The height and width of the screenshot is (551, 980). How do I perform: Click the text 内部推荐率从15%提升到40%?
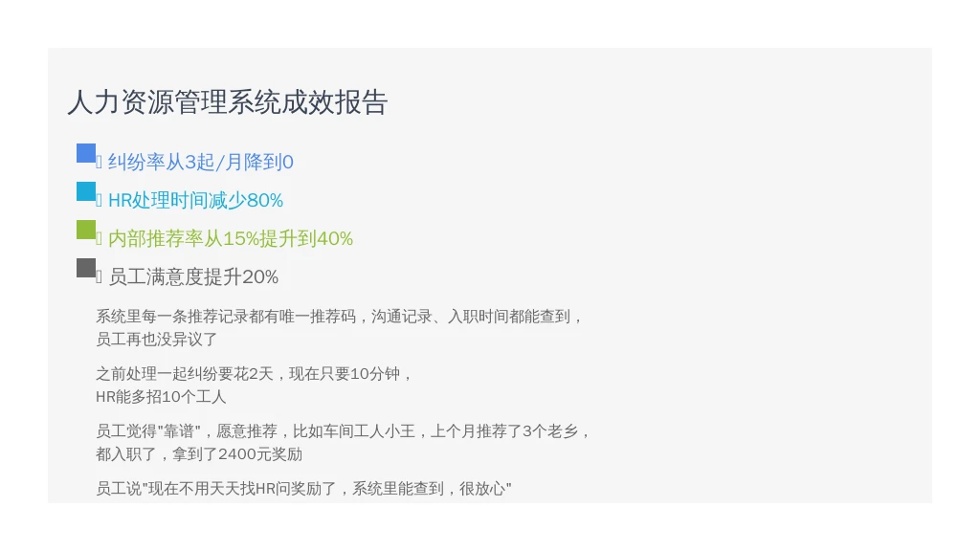point(231,238)
